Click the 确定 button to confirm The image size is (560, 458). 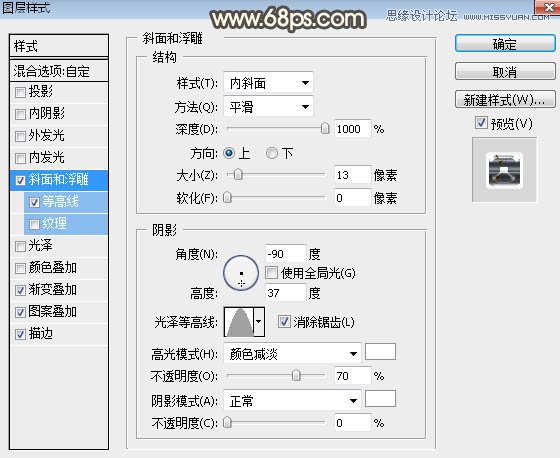(x=505, y=44)
